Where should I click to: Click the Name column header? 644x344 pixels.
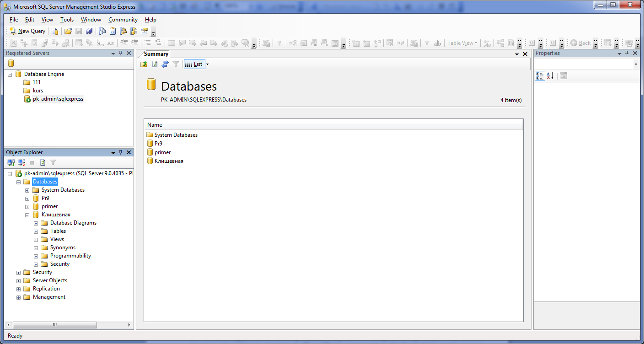(x=333, y=125)
